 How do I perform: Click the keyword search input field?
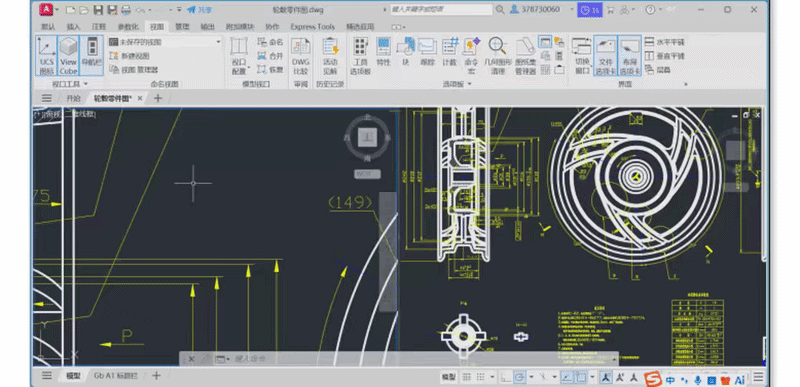point(441,9)
